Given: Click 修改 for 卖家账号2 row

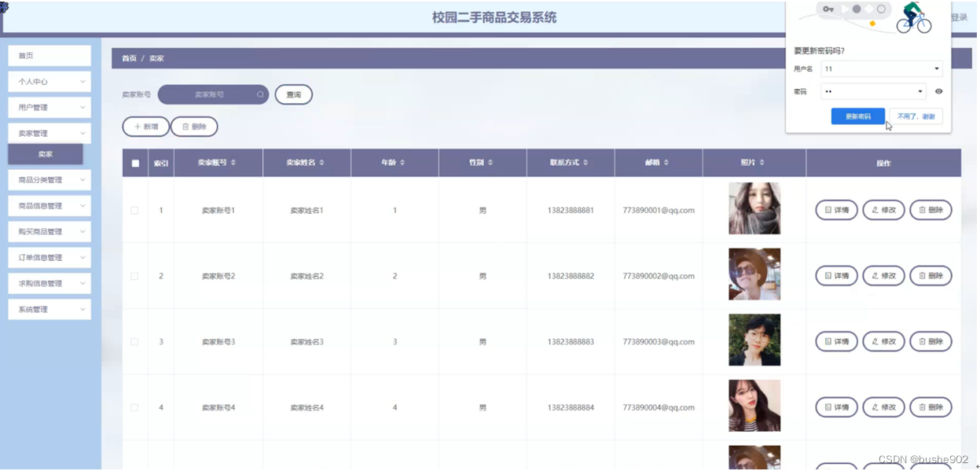Looking at the screenshot, I should (x=884, y=276).
